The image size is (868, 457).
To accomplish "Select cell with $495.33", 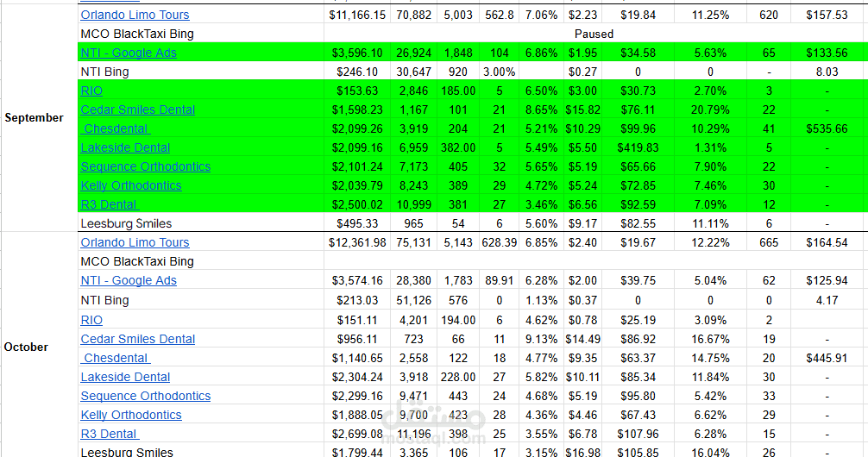I will click(357, 223).
